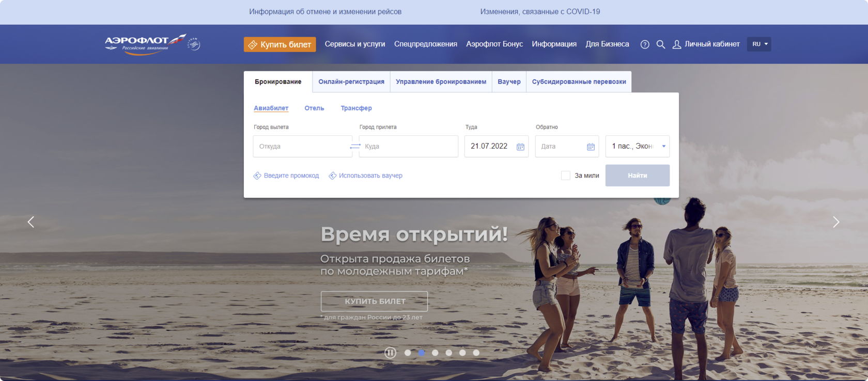868x381 pixels.
Task: Select the 'Авиабилет' booking type
Action: click(x=271, y=108)
